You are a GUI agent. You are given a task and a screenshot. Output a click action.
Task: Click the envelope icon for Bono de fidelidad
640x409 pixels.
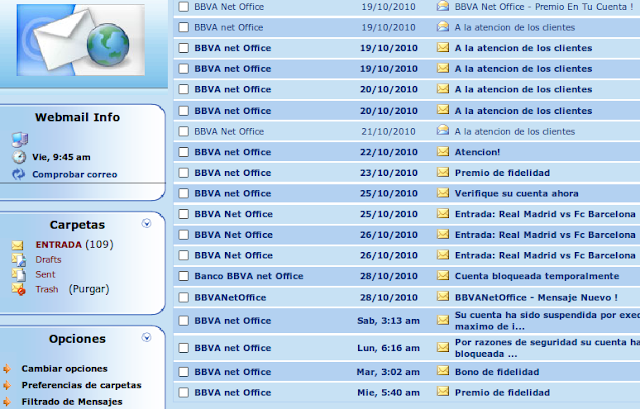tap(443, 371)
